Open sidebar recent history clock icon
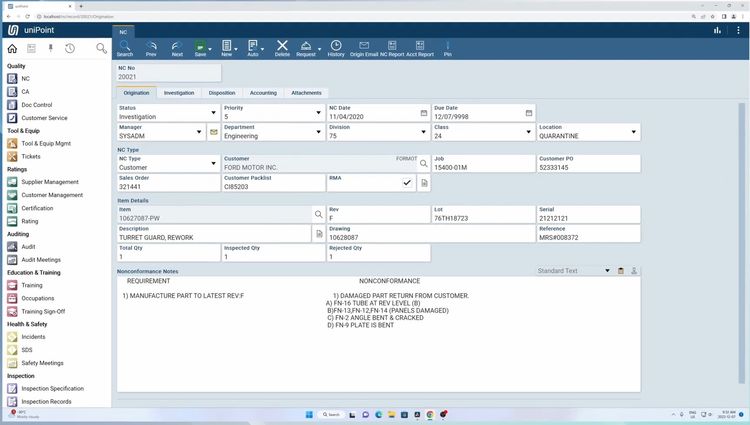750x425 pixels. coord(70,48)
